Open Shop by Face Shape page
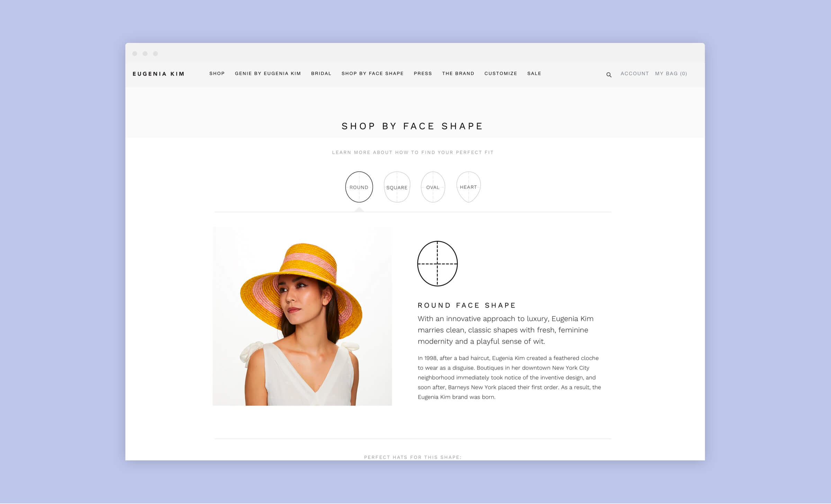Image resolution: width=831 pixels, height=504 pixels. [x=373, y=73]
